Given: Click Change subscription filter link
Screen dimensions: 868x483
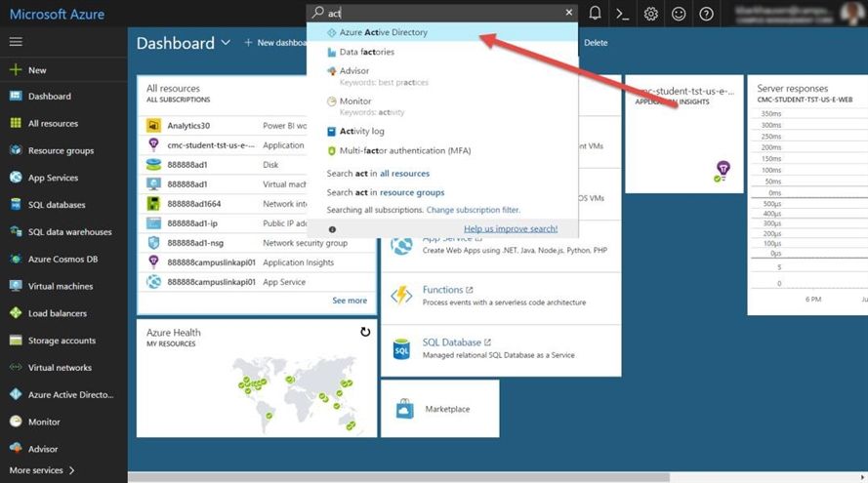Looking at the screenshot, I should tap(473, 210).
